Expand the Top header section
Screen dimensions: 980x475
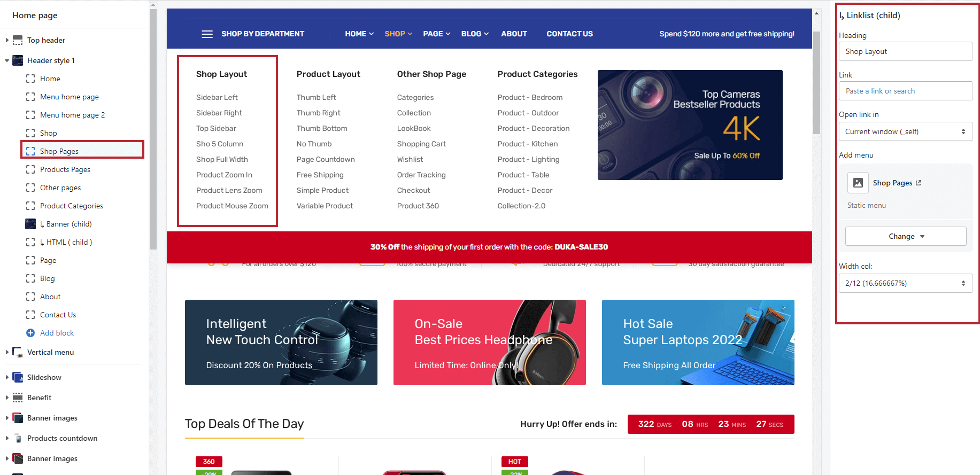coord(7,40)
